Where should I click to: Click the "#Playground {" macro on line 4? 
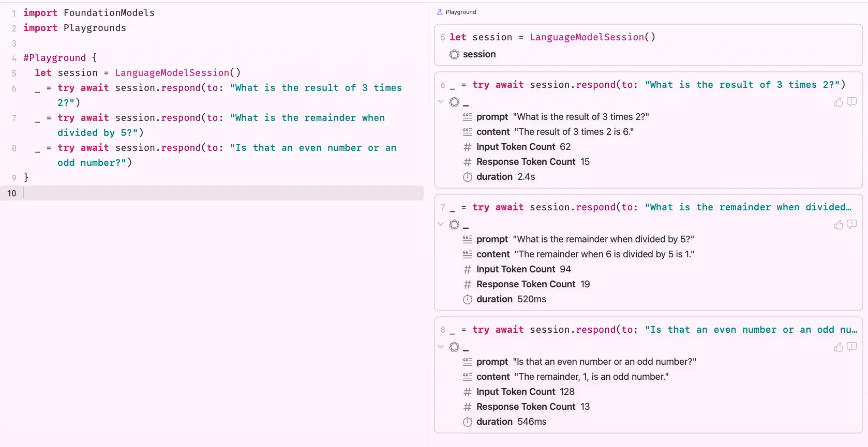[60, 58]
